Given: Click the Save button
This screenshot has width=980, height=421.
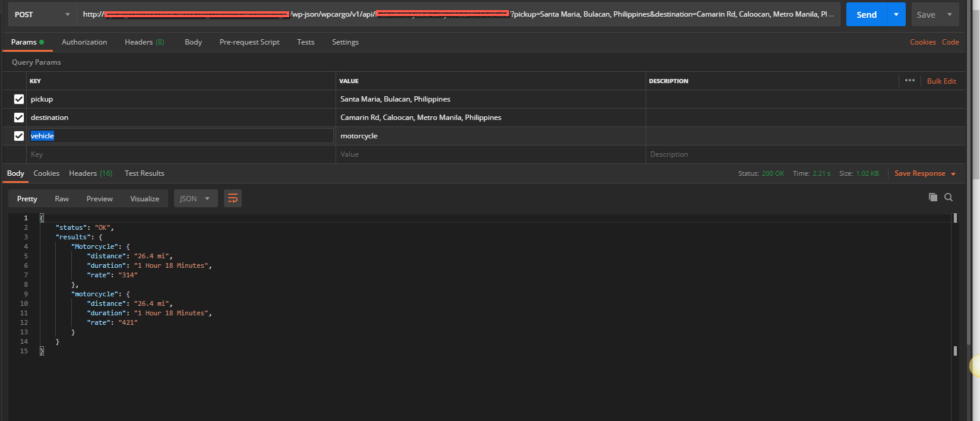Looking at the screenshot, I should pyautogui.click(x=926, y=14).
